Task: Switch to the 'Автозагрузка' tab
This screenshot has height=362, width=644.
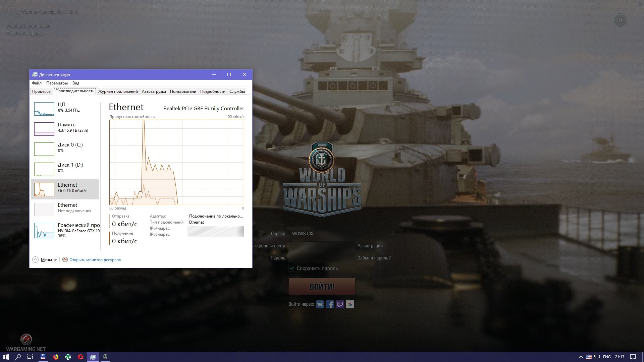Action: pyautogui.click(x=154, y=91)
